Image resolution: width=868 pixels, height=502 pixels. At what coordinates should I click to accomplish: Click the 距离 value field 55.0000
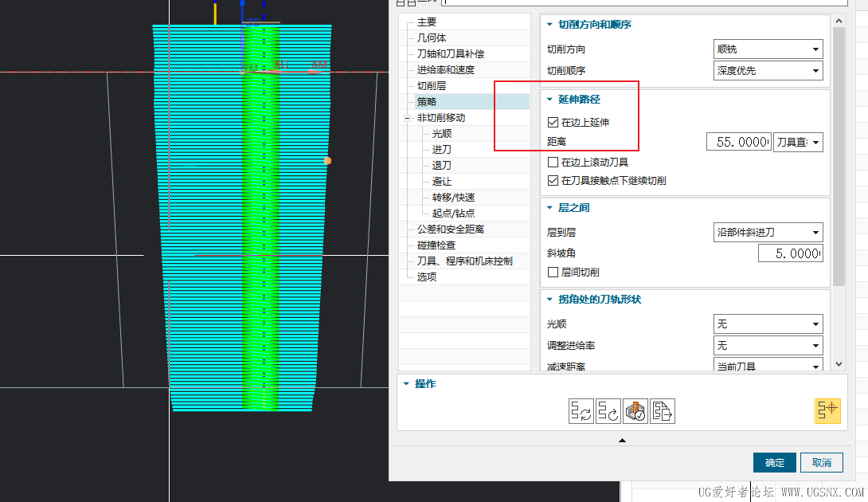(x=738, y=143)
